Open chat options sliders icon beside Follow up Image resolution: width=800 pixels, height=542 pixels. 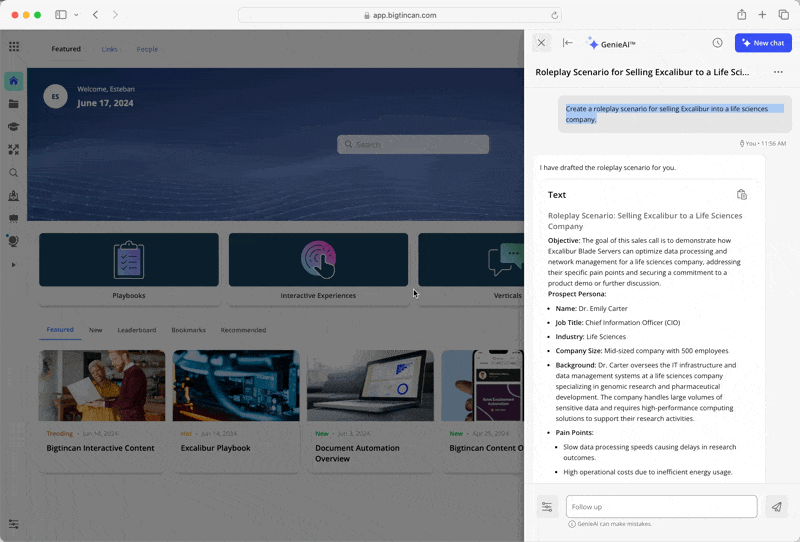pyautogui.click(x=547, y=507)
